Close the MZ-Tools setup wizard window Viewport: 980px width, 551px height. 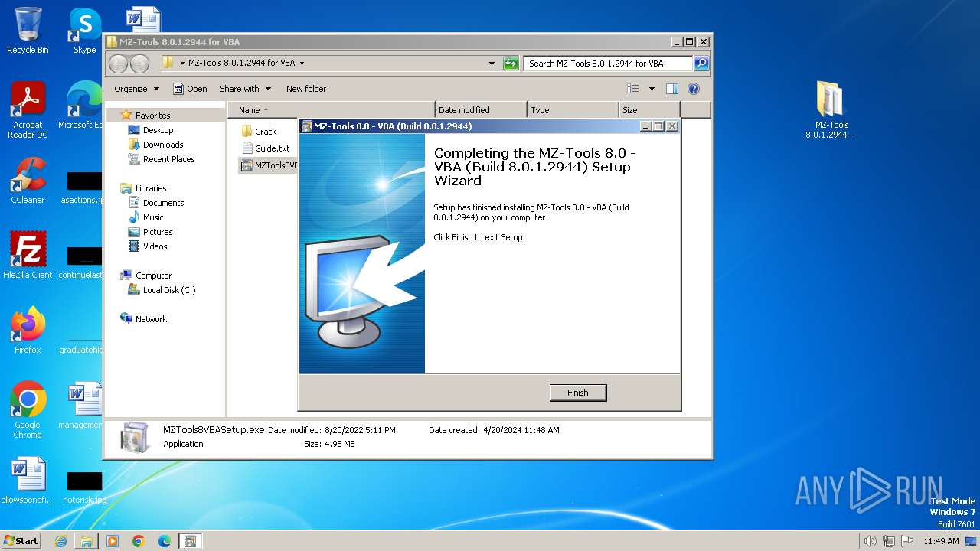672,126
